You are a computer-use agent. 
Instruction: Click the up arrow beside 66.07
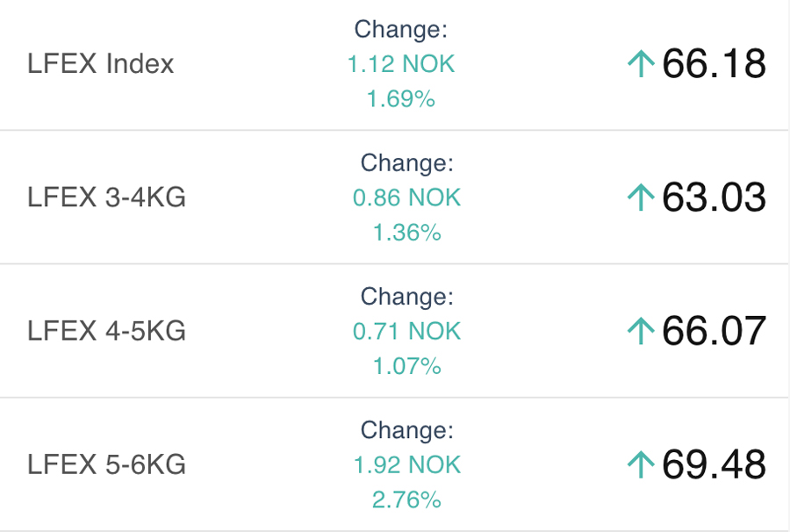(x=642, y=331)
